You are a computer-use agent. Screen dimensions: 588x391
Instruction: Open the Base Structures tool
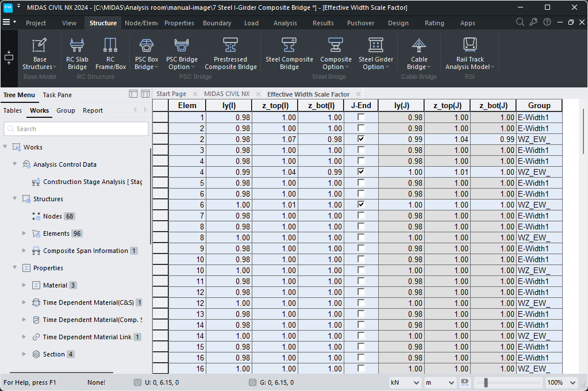pos(39,52)
